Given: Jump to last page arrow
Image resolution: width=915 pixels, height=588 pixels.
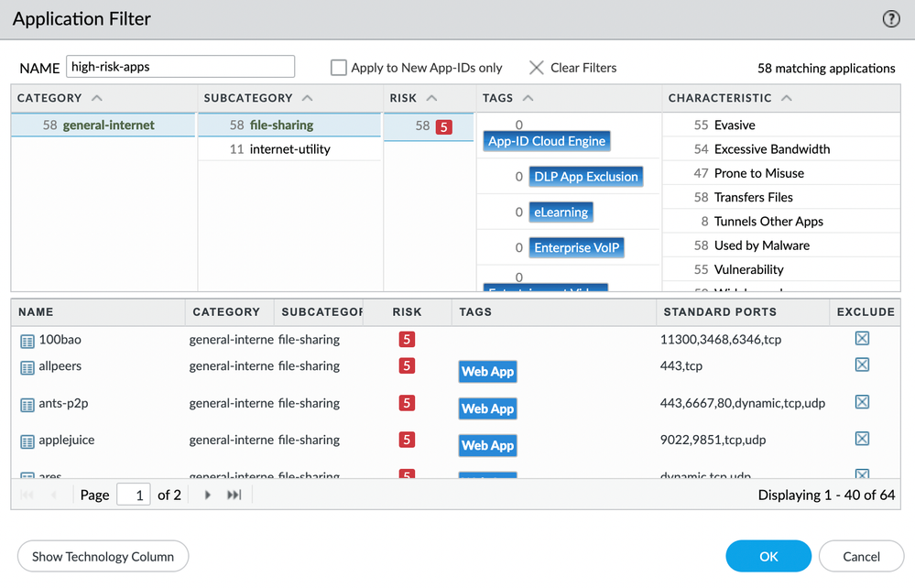Looking at the screenshot, I should [x=234, y=495].
